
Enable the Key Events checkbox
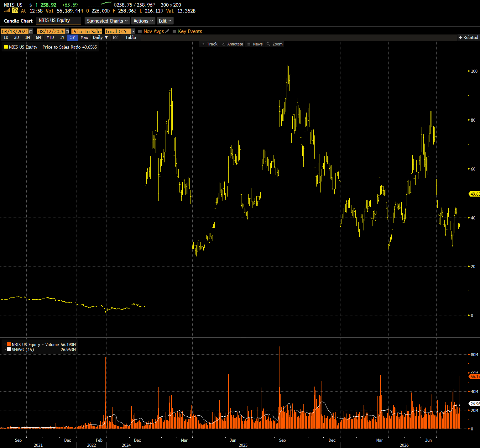175,31
